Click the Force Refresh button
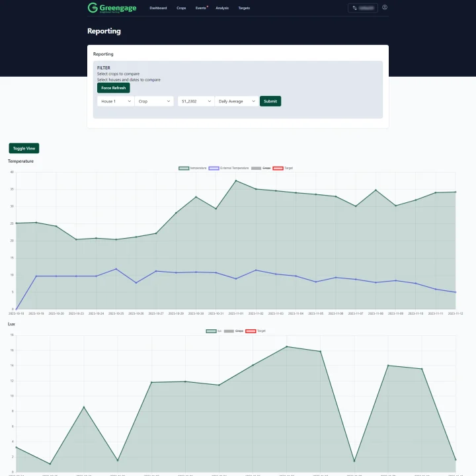 coord(113,88)
